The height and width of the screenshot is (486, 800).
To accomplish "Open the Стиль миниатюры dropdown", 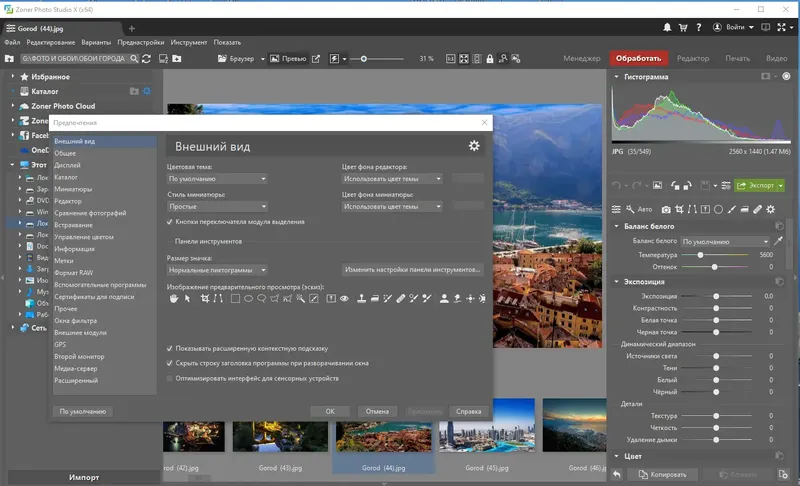I will [216, 206].
